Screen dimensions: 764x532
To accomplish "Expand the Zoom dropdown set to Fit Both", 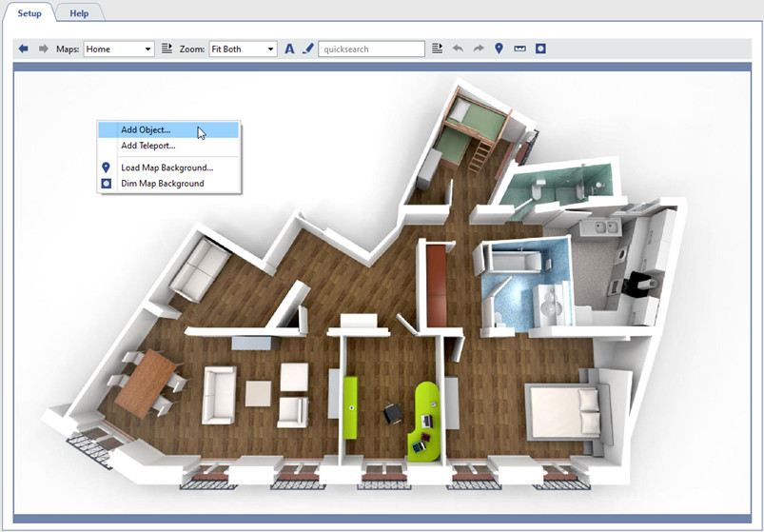I will point(243,49).
